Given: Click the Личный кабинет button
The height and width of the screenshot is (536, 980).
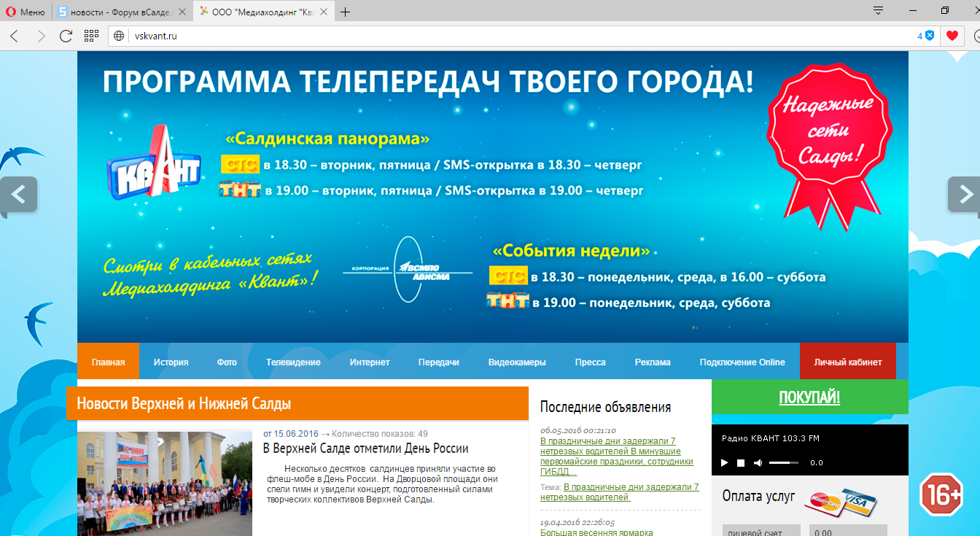Looking at the screenshot, I should 847,362.
